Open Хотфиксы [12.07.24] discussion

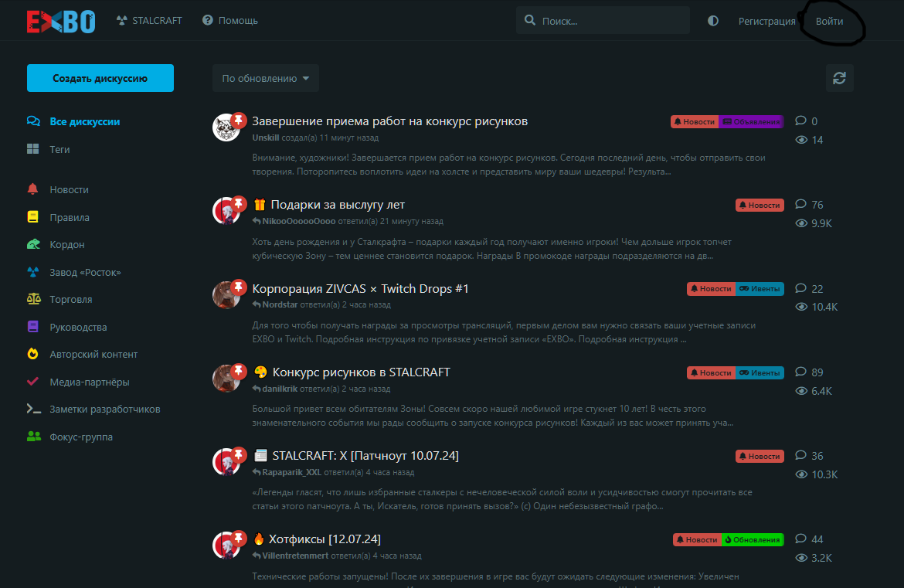tap(325, 539)
